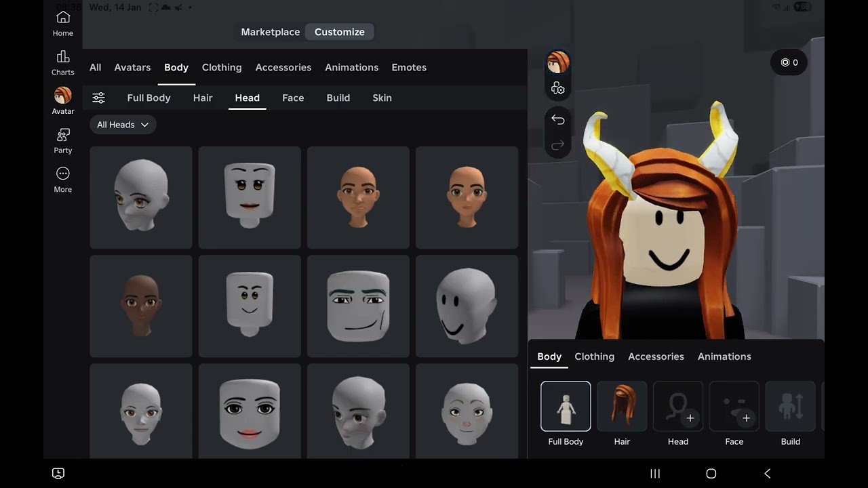Switch to the Marketplace tab

click(271, 32)
